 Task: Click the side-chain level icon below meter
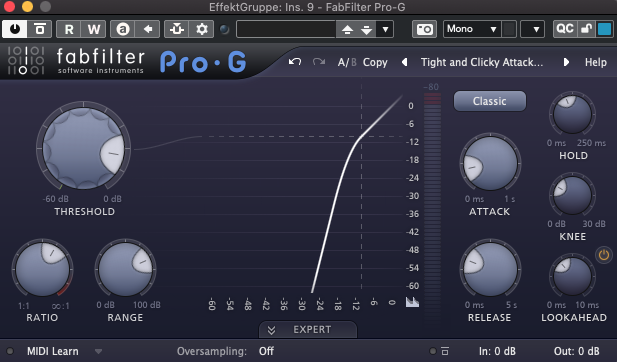[x=412, y=302]
